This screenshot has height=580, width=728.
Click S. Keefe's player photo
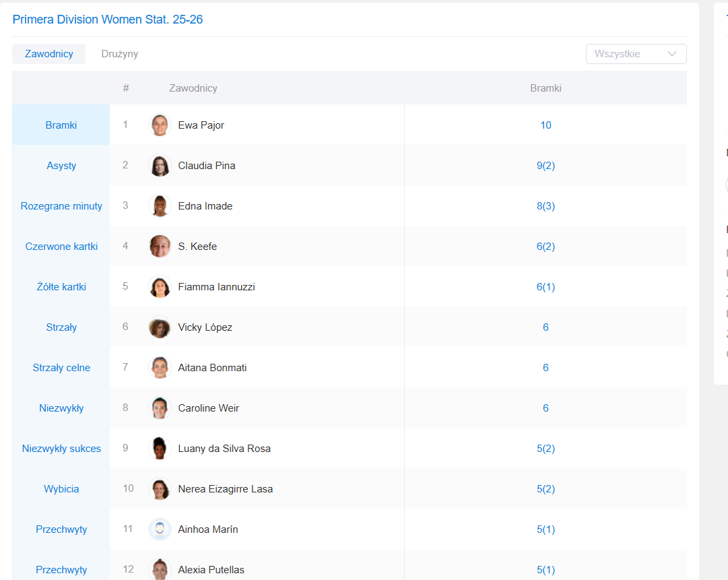160,247
